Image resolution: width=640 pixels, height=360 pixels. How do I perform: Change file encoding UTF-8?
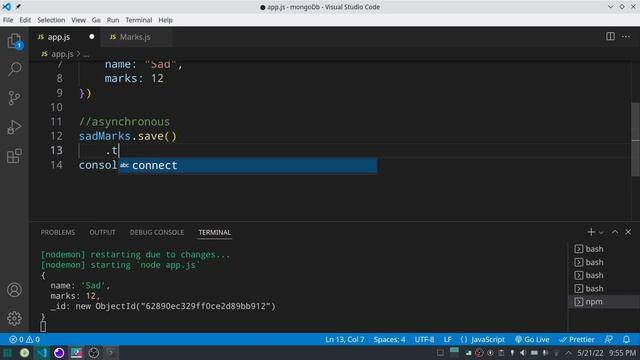point(424,340)
